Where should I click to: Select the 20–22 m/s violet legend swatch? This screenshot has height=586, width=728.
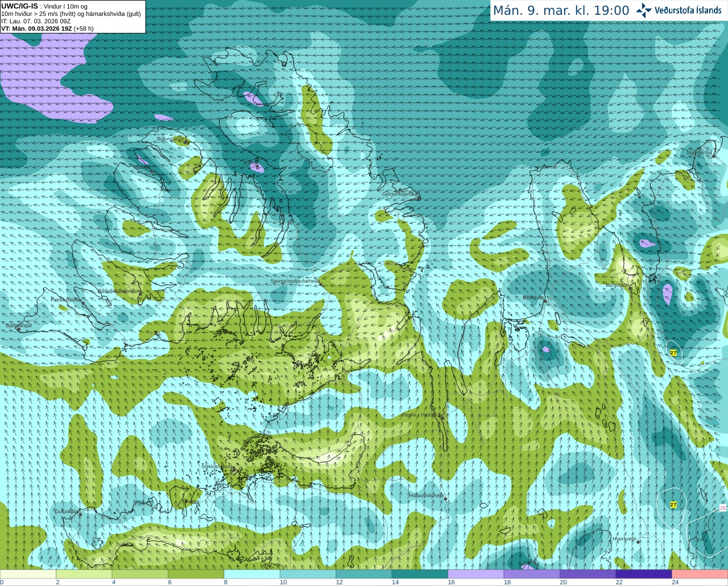point(588,574)
